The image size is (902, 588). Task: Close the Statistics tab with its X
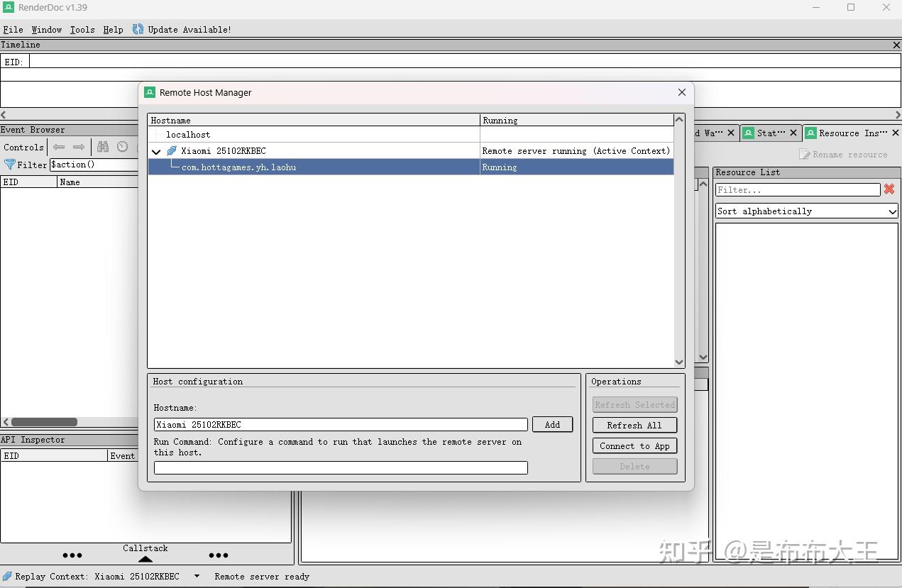[793, 133]
